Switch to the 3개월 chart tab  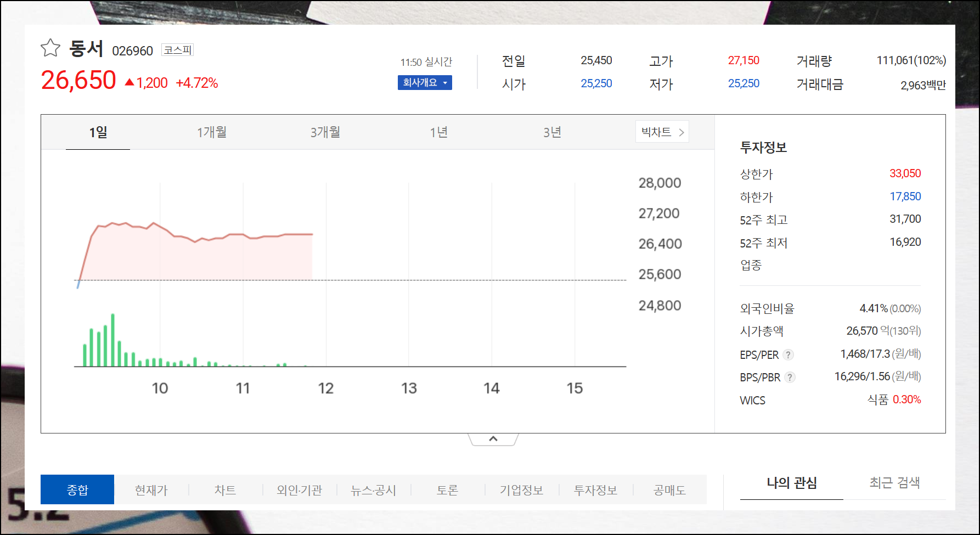325,132
